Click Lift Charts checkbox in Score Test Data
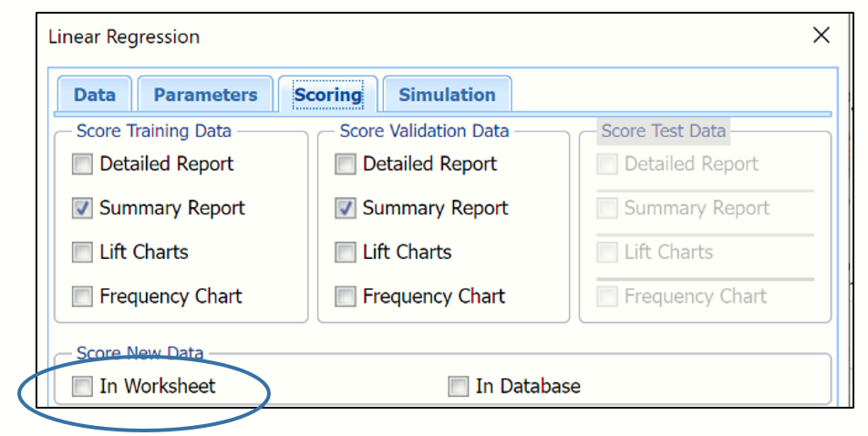 [607, 253]
